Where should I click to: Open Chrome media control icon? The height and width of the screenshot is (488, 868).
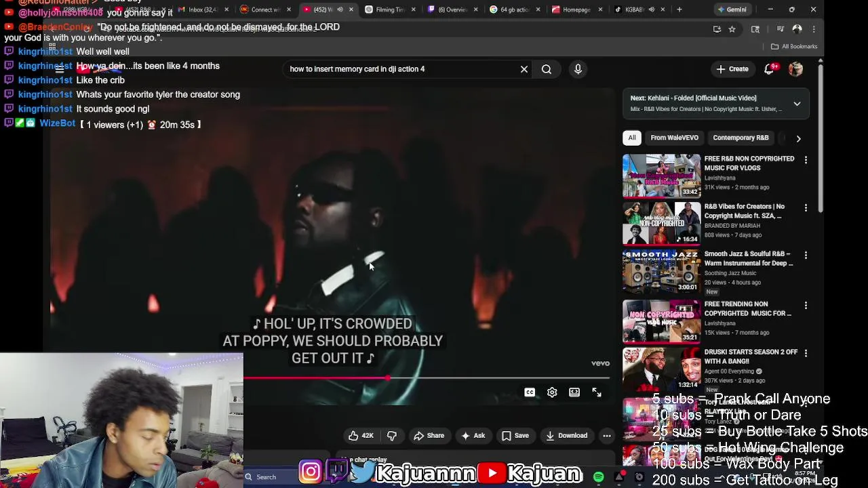781,29
